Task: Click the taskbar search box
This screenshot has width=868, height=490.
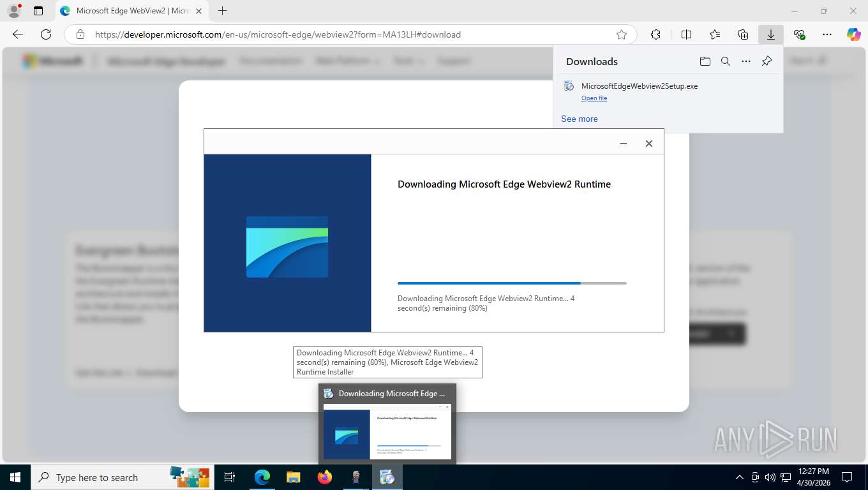Action: pyautogui.click(x=123, y=477)
